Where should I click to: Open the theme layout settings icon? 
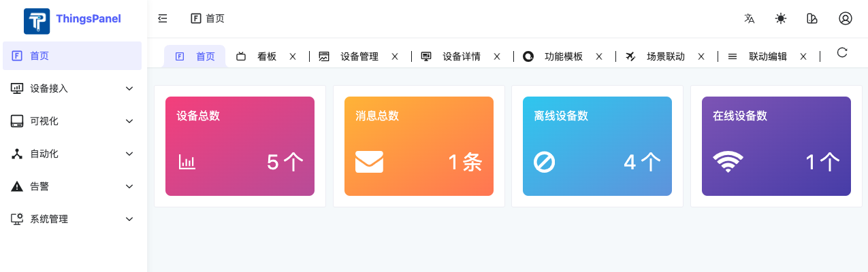(x=811, y=18)
